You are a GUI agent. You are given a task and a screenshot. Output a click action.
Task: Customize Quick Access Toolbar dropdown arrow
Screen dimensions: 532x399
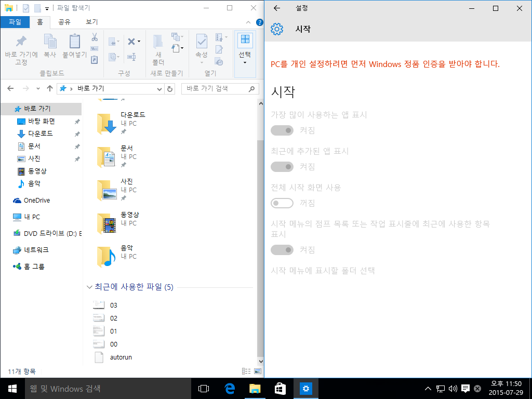click(x=47, y=9)
